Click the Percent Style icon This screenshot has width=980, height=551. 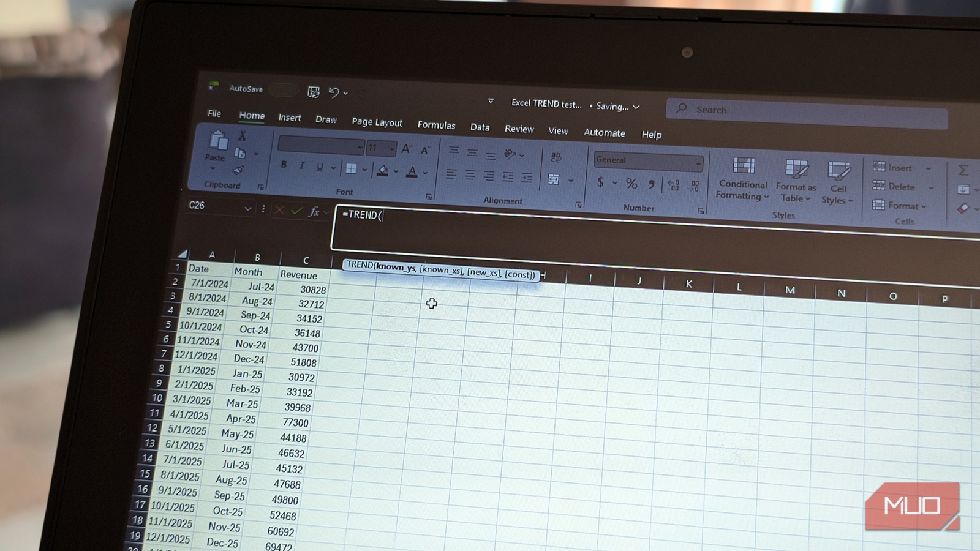631,183
